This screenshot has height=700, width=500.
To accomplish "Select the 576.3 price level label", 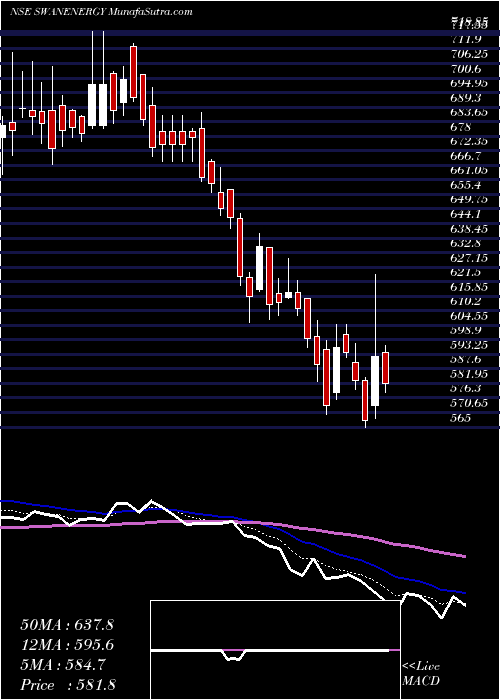I will (x=468, y=388).
